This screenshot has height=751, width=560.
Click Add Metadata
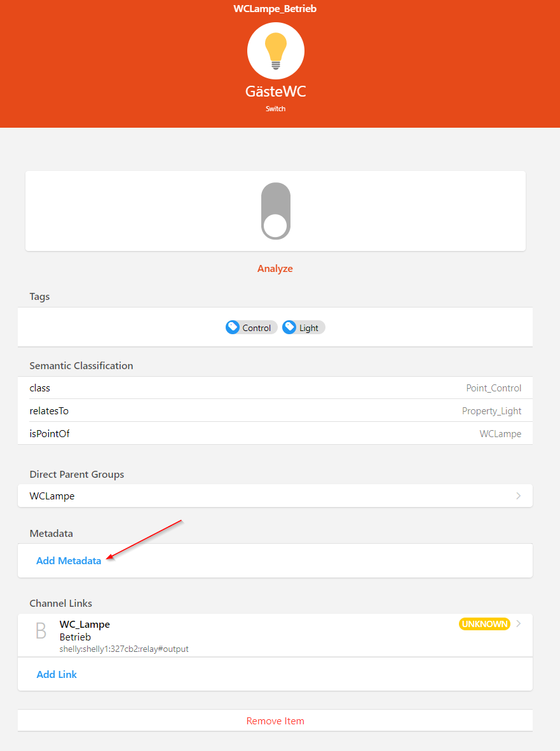point(69,561)
